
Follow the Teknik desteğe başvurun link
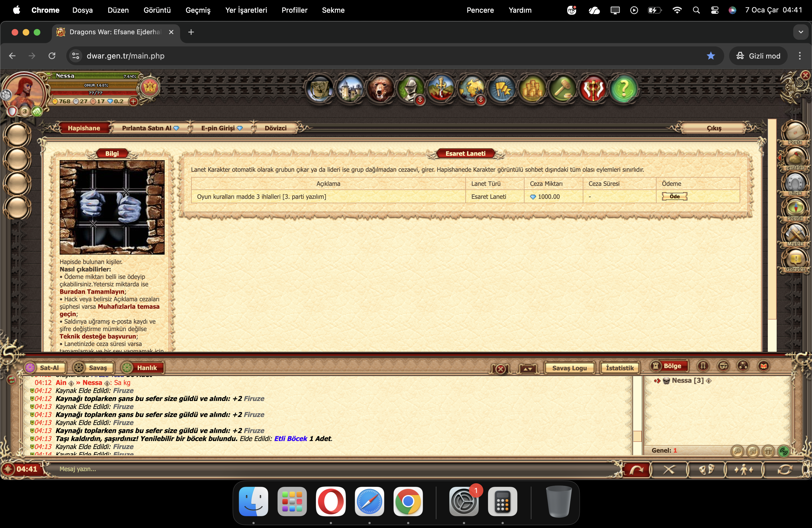click(98, 336)
